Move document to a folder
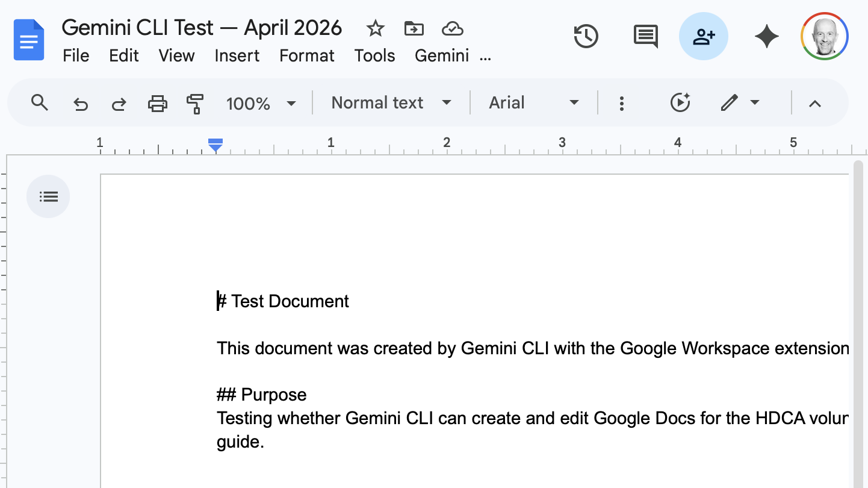 414,28
